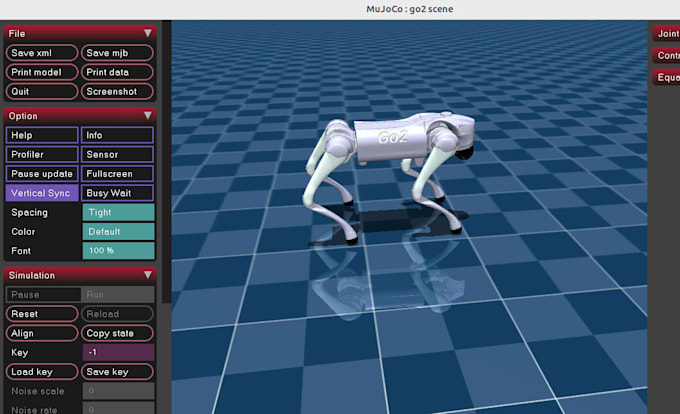Collapse the Option section triangle
This screenshot has width=680, height=414.
[148, 116]
